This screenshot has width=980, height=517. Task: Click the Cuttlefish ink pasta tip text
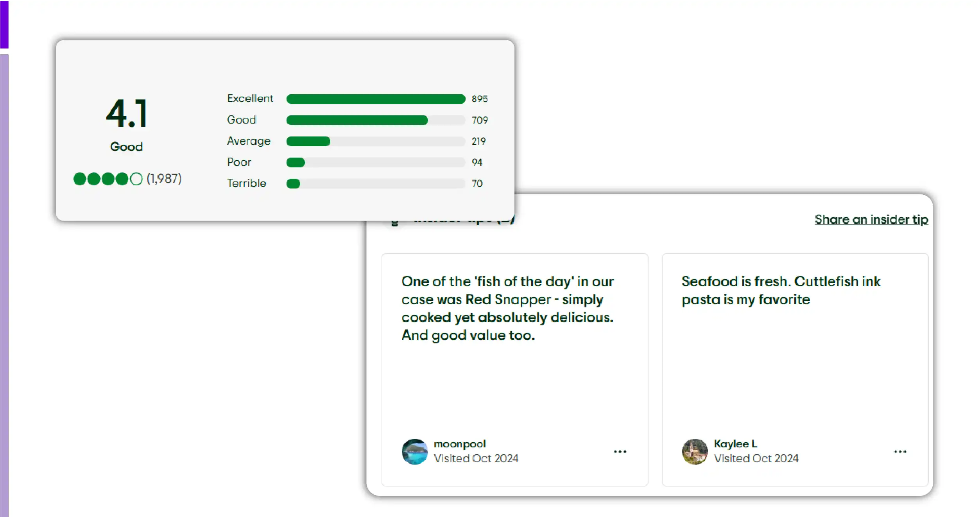781,290
